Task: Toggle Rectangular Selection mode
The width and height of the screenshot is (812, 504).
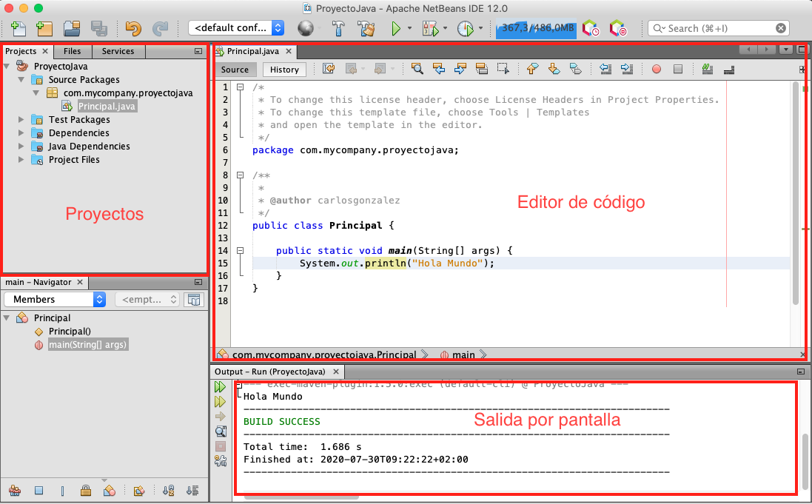Action: click(503, 69)
